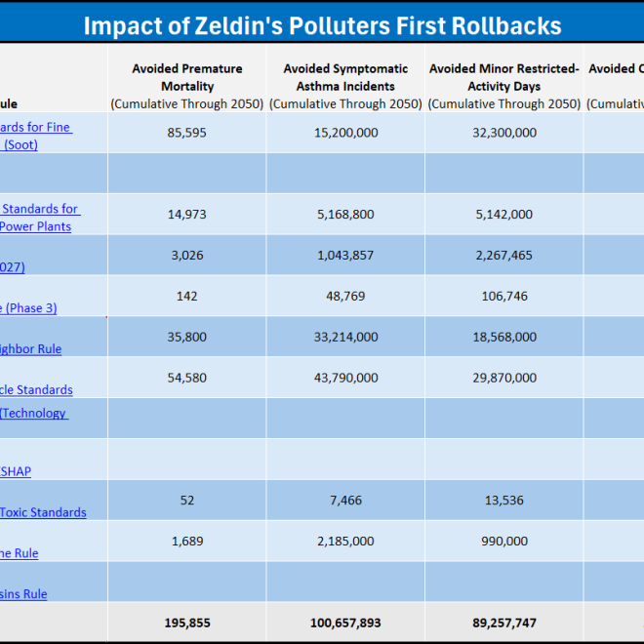Select the cell with 85,595
The height and width of the screenshot is (644, 644).
[x=187, y=133]
